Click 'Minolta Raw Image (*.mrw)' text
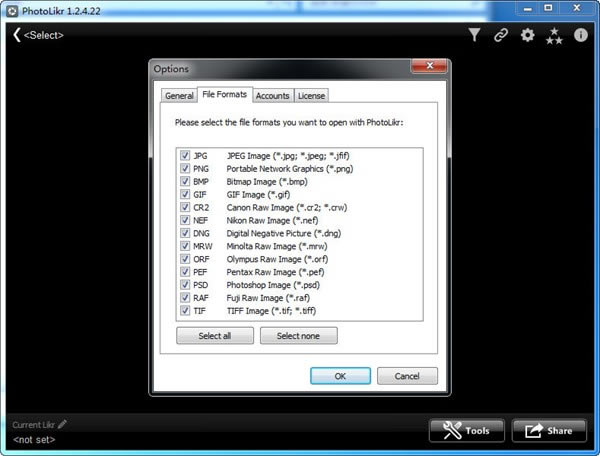This screenshot has height=456, width=600. [x=277, y=246]
